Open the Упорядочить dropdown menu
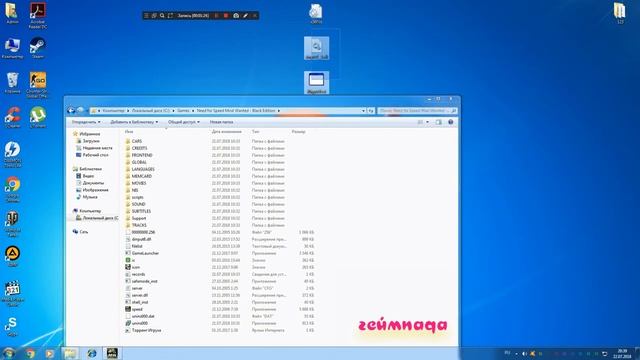 86,122
